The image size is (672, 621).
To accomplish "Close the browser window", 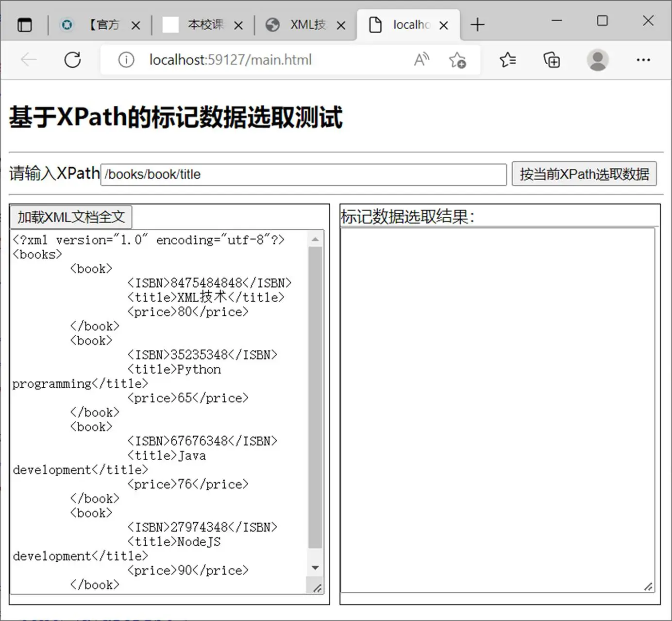I will (648, 20).
